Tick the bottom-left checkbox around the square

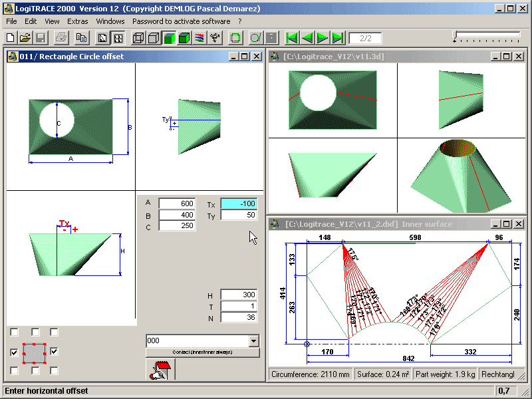tap(14, 370)
